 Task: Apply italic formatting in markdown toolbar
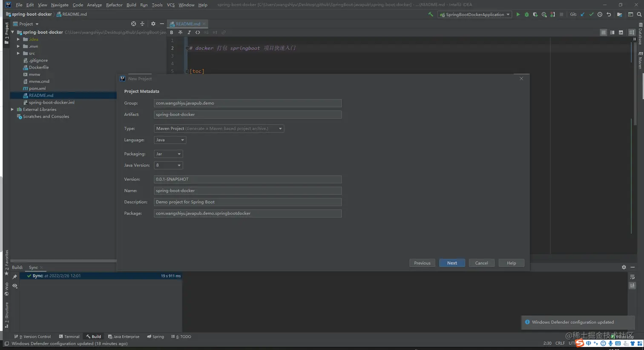189,32
